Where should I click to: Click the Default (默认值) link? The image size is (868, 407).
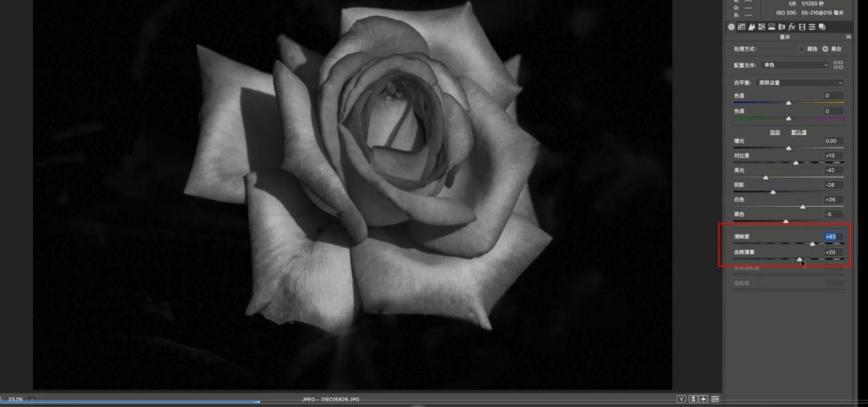(799, 132)
